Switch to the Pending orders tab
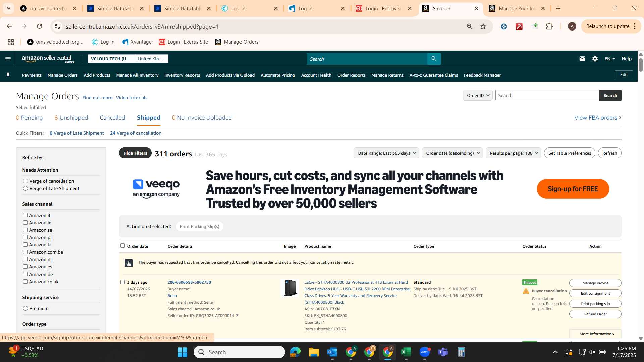The image size is (644, 362). [30, 118]
